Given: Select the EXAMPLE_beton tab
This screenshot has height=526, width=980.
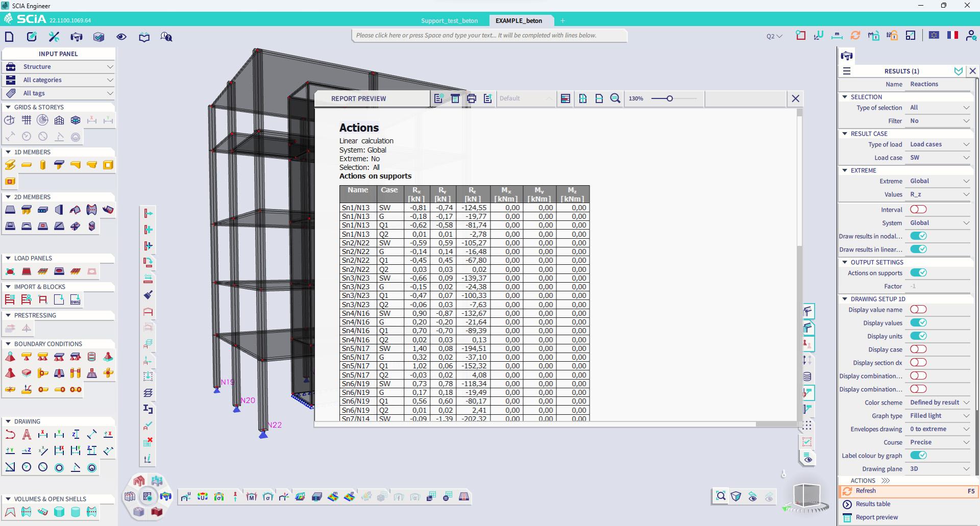Looking at the screenshot, I should coord(519,21).
